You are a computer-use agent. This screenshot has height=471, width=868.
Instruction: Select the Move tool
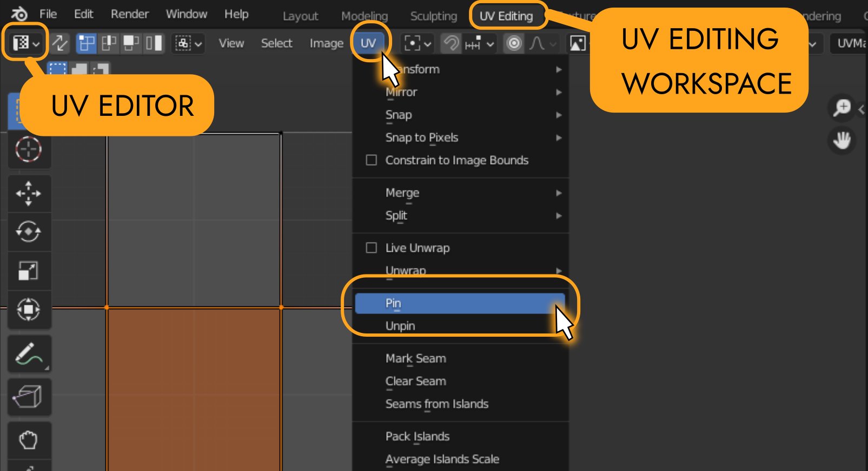(x=29, y=193)
